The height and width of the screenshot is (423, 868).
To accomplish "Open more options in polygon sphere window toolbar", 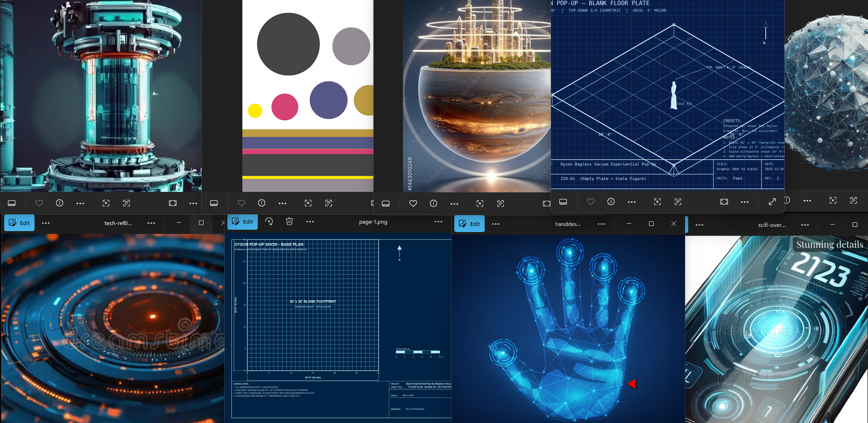I will tap(807, 200).
